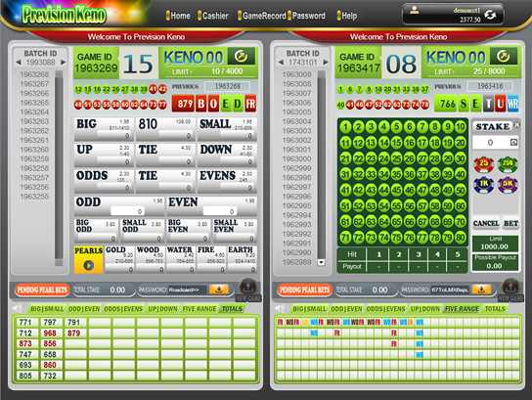Close the Stake panel
The height and width of the screenshot is (400, 532).
(516, 125)
